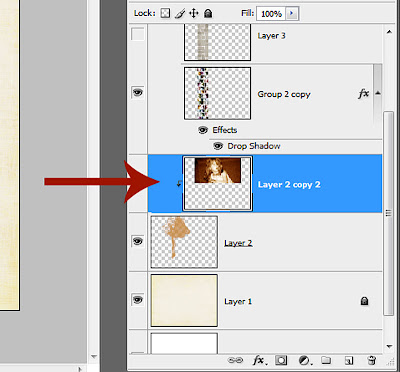Open the Fill percentage slider arrow
Viewport: 400px width, 372px height.
click(x=292, y=14)
